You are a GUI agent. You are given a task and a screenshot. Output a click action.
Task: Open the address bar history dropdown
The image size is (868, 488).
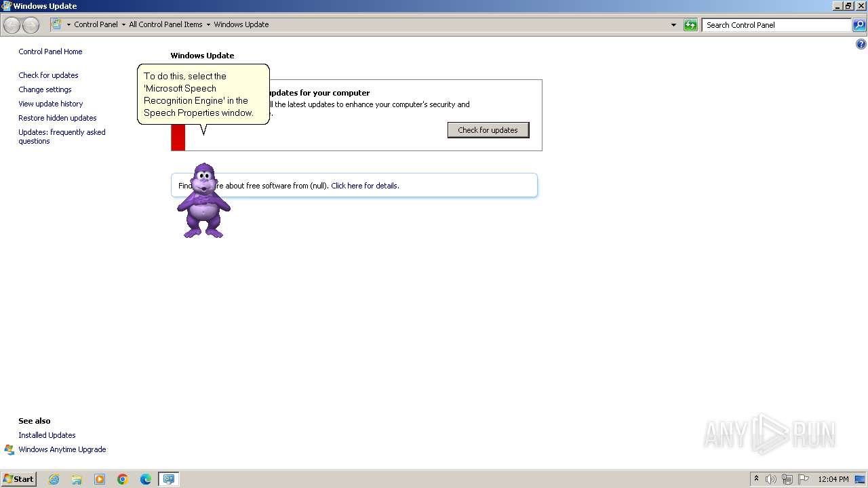click(673, 25)
